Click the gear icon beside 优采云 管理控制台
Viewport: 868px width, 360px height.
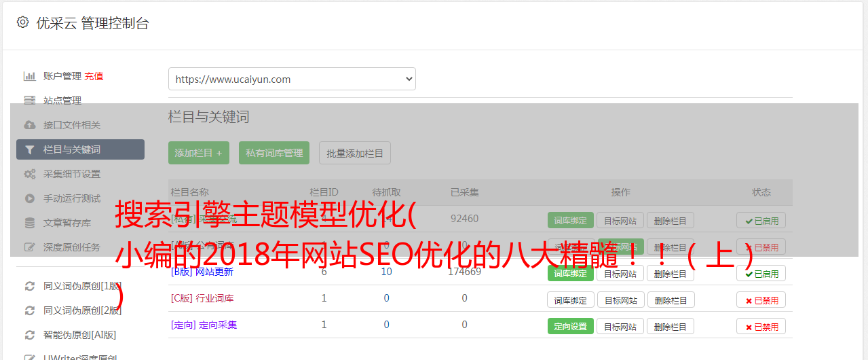point(22,22)
